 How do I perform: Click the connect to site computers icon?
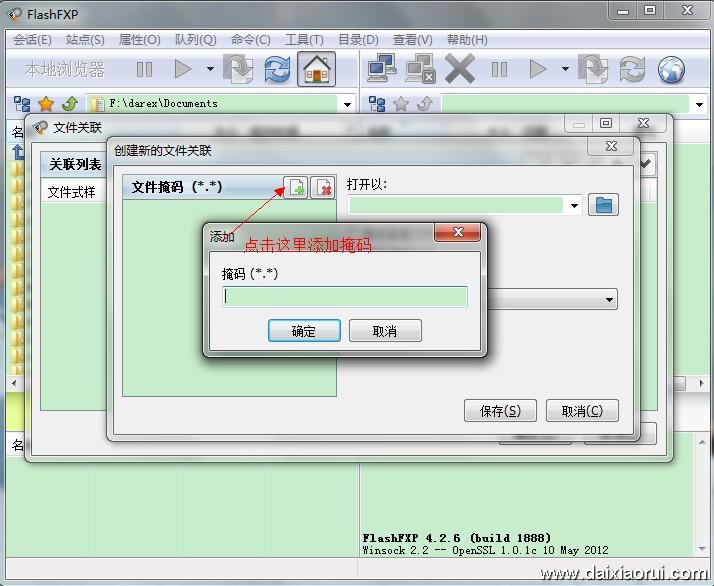coord(382,68)
